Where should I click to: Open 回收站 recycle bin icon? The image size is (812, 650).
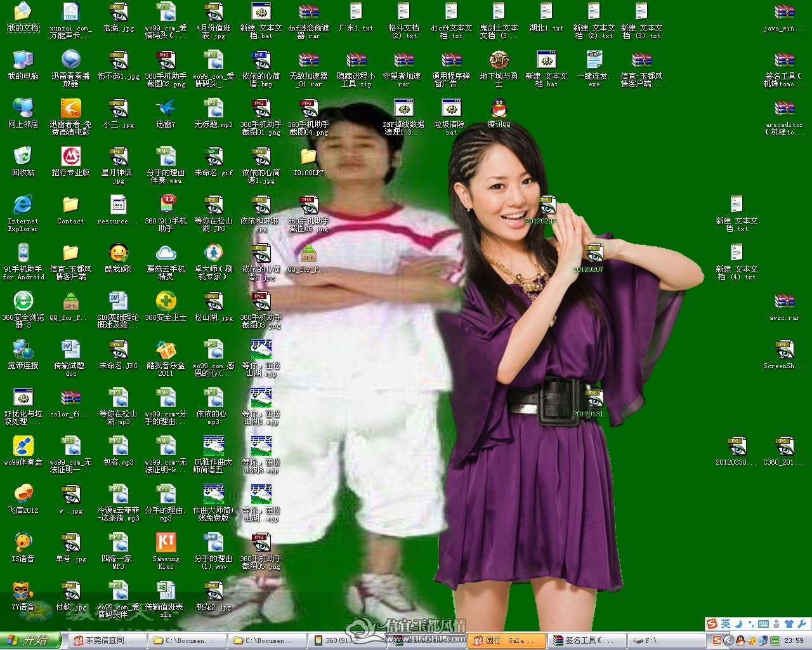(23, 161)
